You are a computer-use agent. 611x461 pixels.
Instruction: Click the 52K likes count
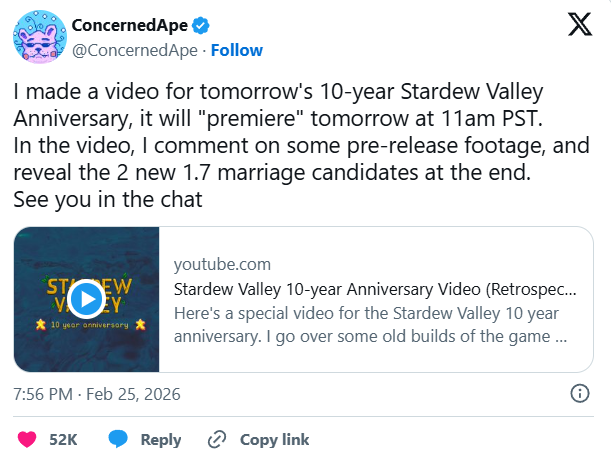(x=63, y=439)
